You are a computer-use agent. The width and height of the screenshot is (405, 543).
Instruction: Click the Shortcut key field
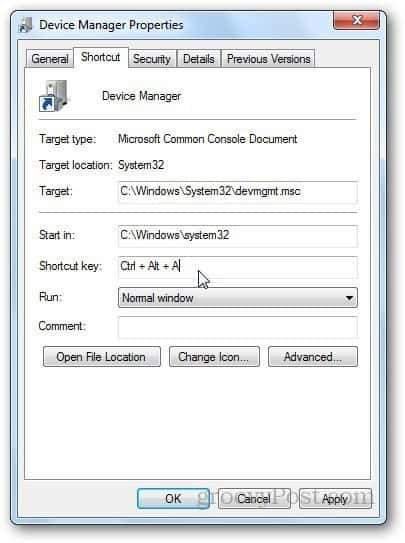(x=238, y=267)
